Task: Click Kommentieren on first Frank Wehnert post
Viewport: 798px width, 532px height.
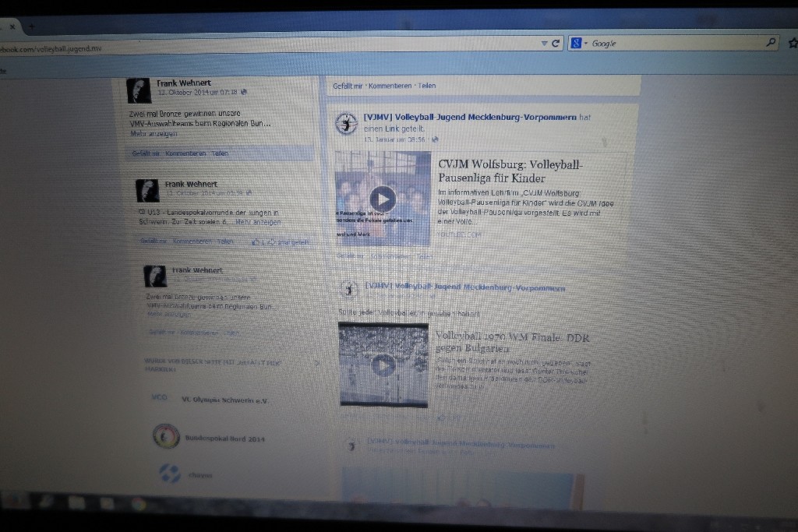Action: (185, 153)
